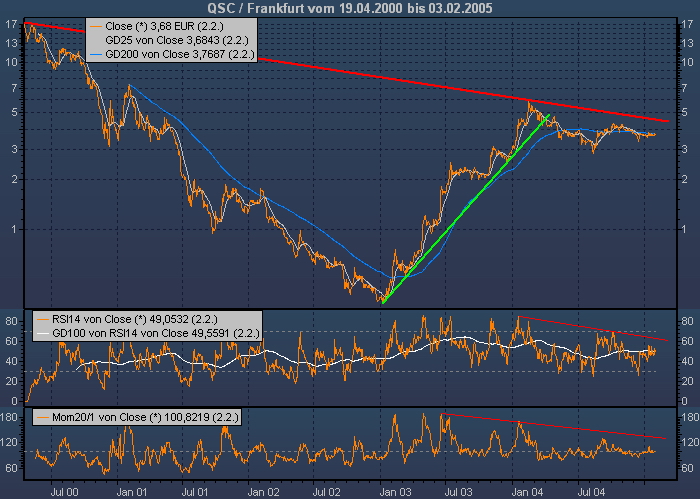Select the RSI14 von Close legend entry
The image size is (700, 500).
(134, 319)
